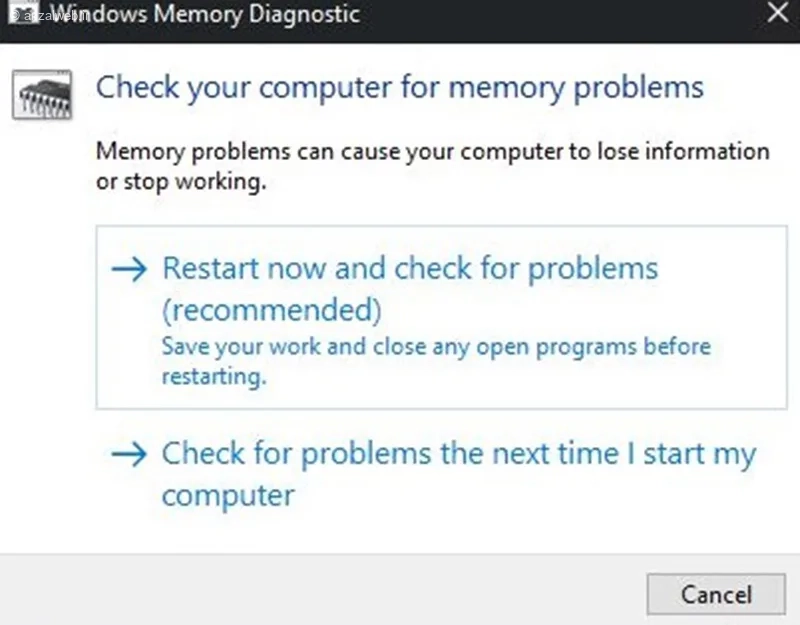800x625 pixels.
Task: Click the word "restarting." in the first option
Action: point(214,378)
